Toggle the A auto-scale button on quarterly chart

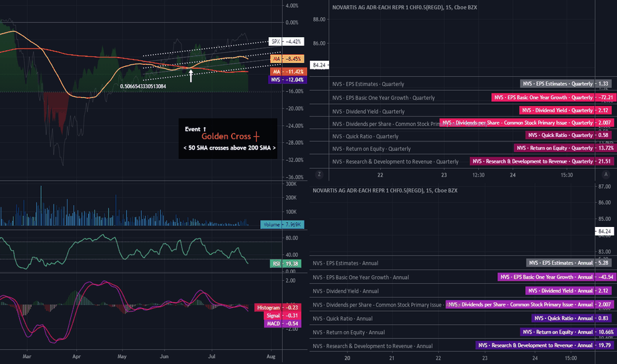(606, 174)
